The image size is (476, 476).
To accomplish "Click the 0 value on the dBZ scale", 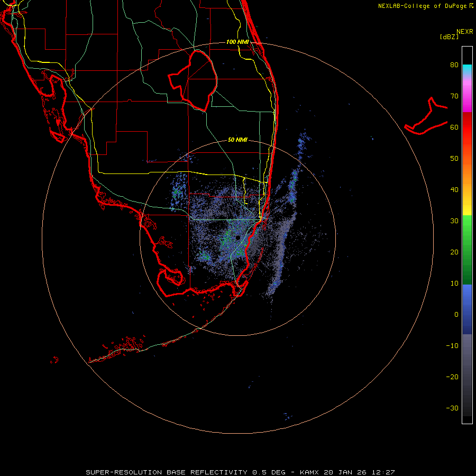I will click(456, 315).
